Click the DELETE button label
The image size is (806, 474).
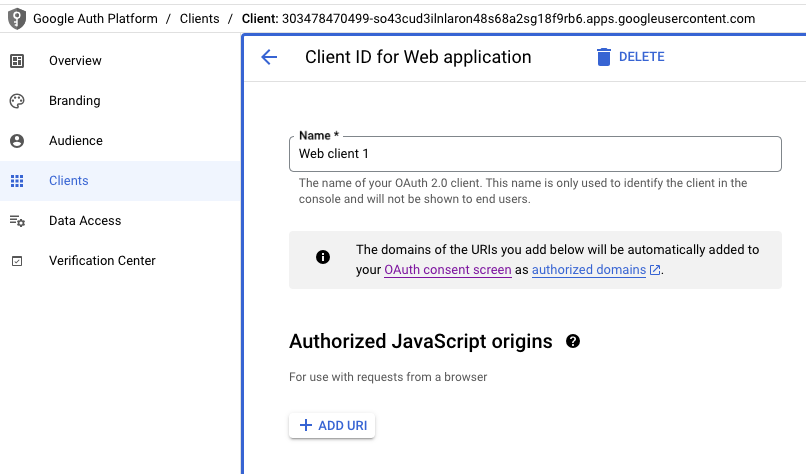pyautogui.click(x=642, y=57)
